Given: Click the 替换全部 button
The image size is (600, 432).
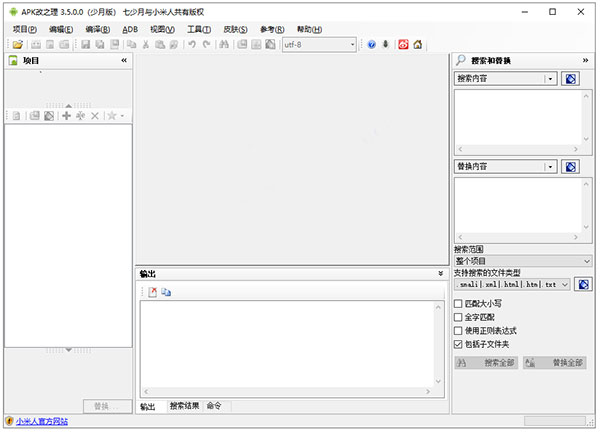Looking at the screenshot, I should tap(555, 363).
